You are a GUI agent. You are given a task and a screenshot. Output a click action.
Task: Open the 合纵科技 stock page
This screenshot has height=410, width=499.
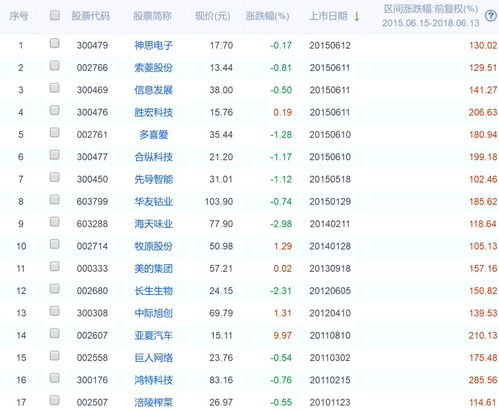153,157
